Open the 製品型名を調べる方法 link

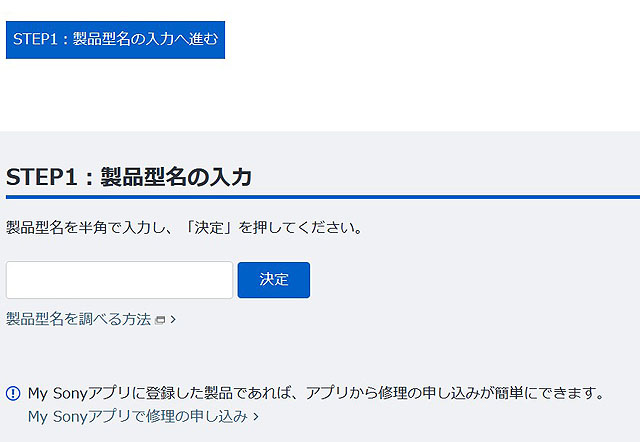(79, 319)
